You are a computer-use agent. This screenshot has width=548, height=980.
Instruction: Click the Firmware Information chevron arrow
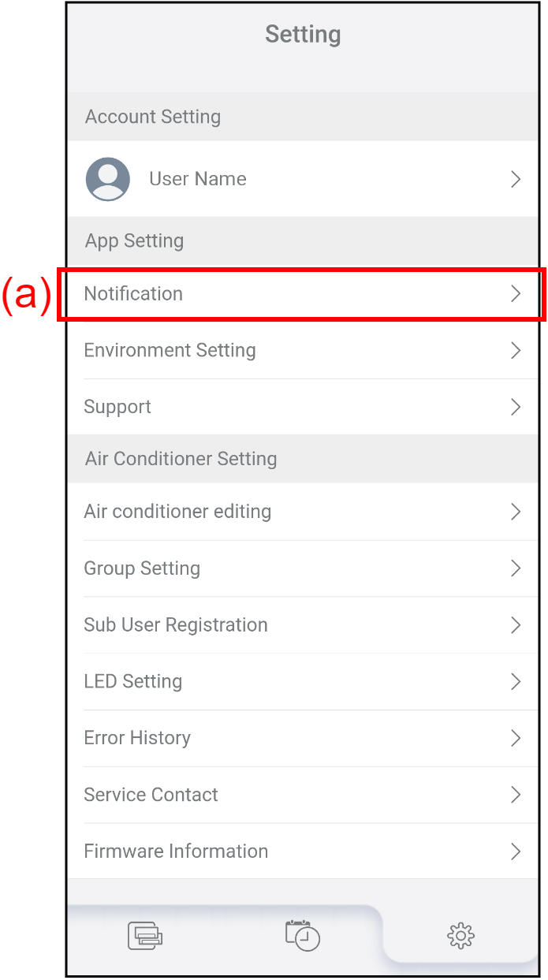(516, 851)
